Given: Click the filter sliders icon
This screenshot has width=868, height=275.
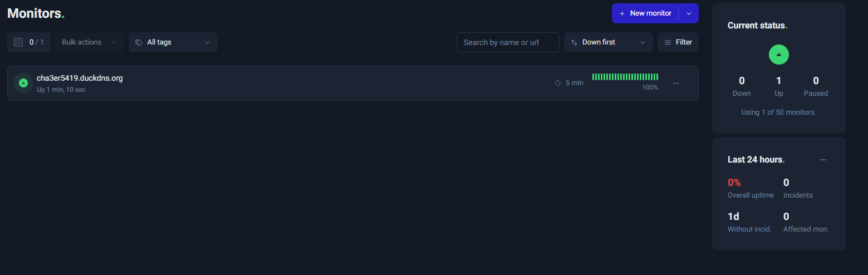Looking at the screenshot, I should coord(668,42).
